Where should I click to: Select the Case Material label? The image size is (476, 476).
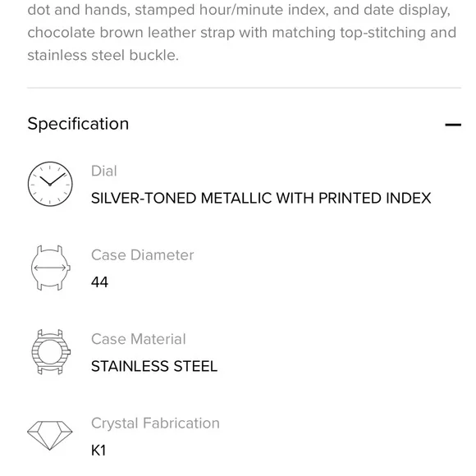tap(139, 339)
